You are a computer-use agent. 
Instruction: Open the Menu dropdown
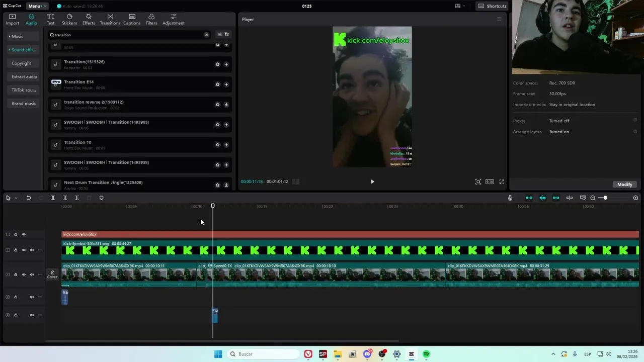36,6
